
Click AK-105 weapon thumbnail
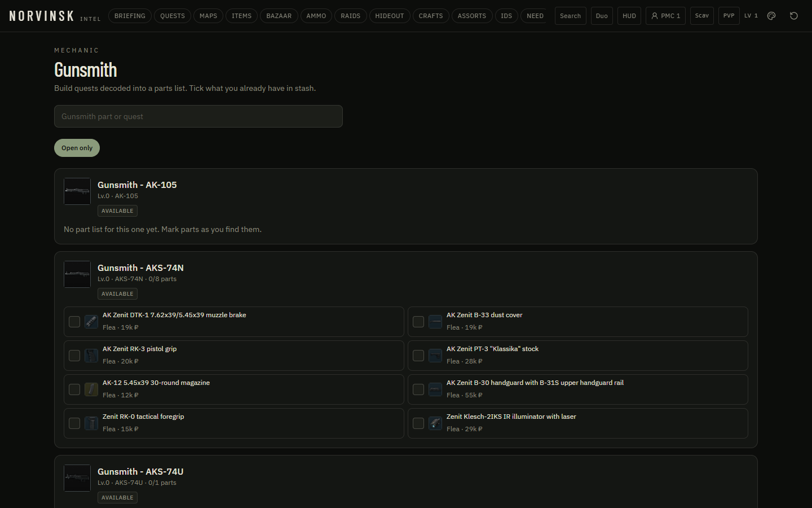(77, 191)
